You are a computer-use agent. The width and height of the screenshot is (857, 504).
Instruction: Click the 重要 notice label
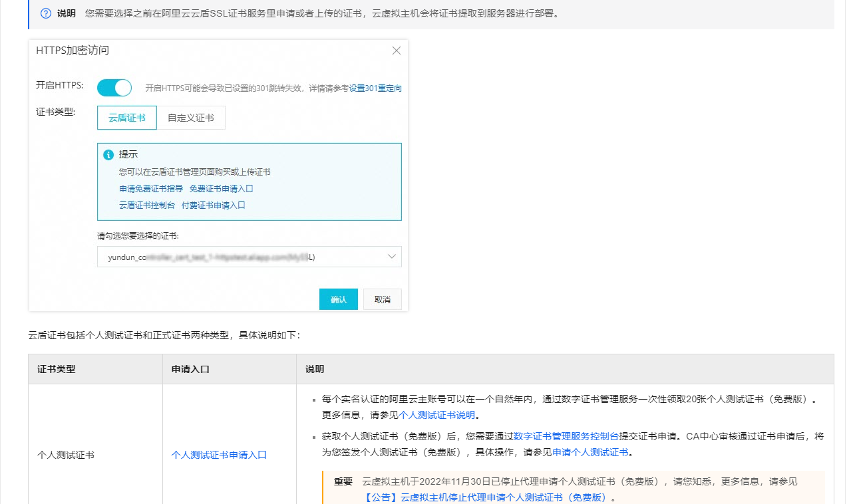343,481
